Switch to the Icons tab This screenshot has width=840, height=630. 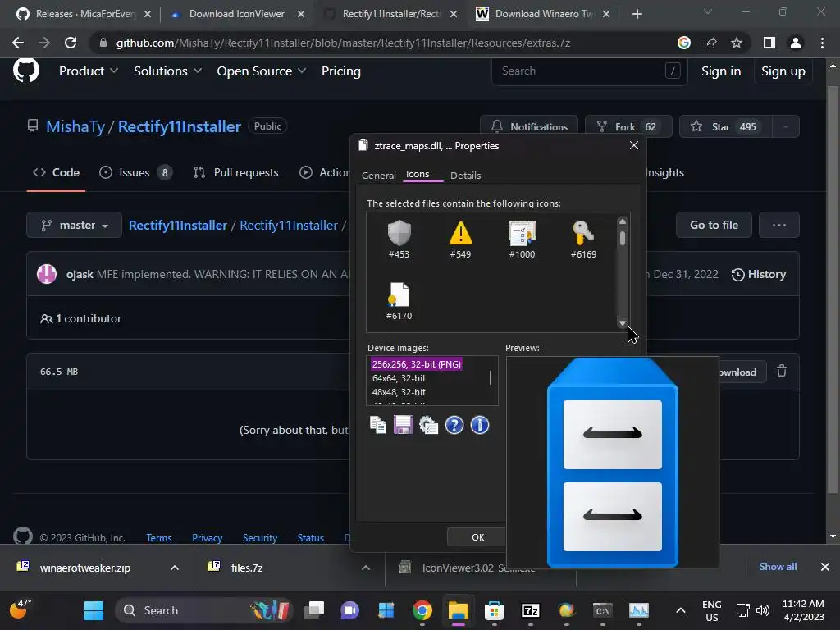coord(418,174)
